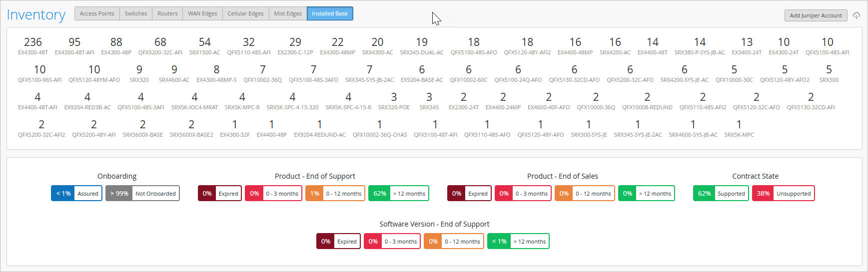Select Product End of Support 0-3 months
This screenshot has height=272, width=868.
pos(273,193)
